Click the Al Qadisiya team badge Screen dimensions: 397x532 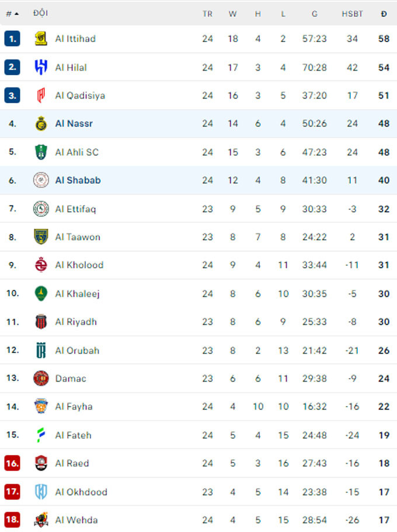[41, 95]
